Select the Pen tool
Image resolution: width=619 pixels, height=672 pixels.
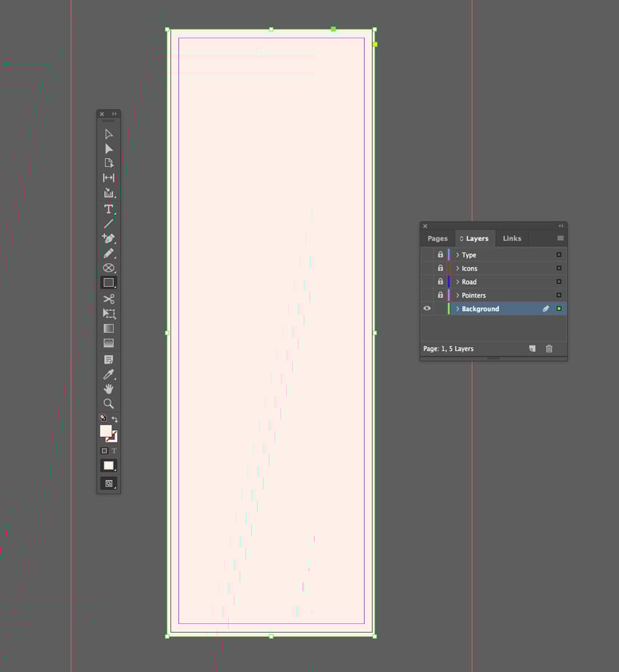[x=108, y=239]
